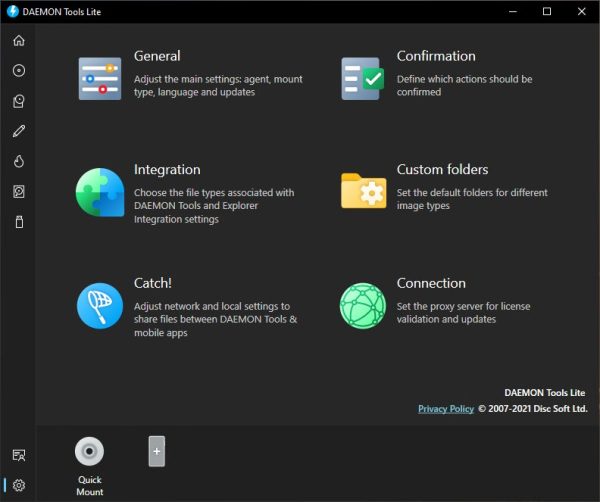600x502 pixels.
Task: Open the Privacy Policy link
Action: click(x=446, y=409)
